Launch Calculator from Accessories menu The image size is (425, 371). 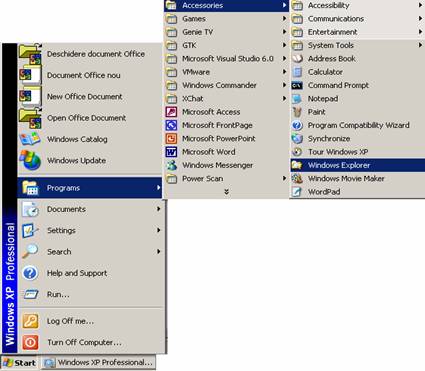(357, 72)
